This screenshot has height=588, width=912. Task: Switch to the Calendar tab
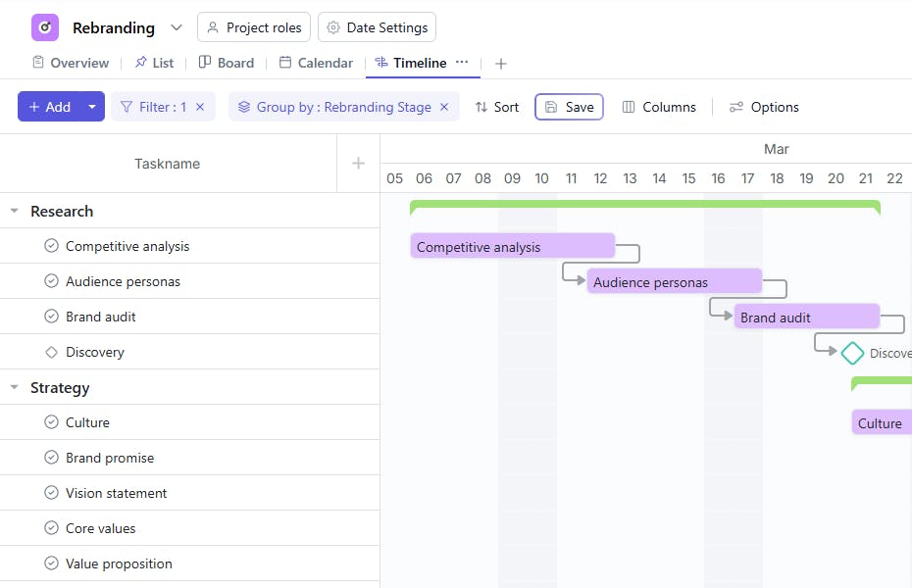point(316,63)
